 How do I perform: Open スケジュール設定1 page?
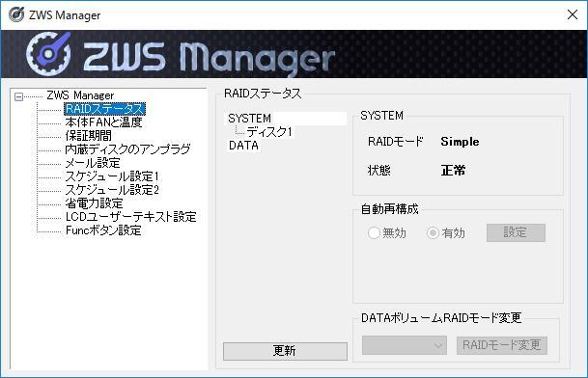click(x=112, y=176)
